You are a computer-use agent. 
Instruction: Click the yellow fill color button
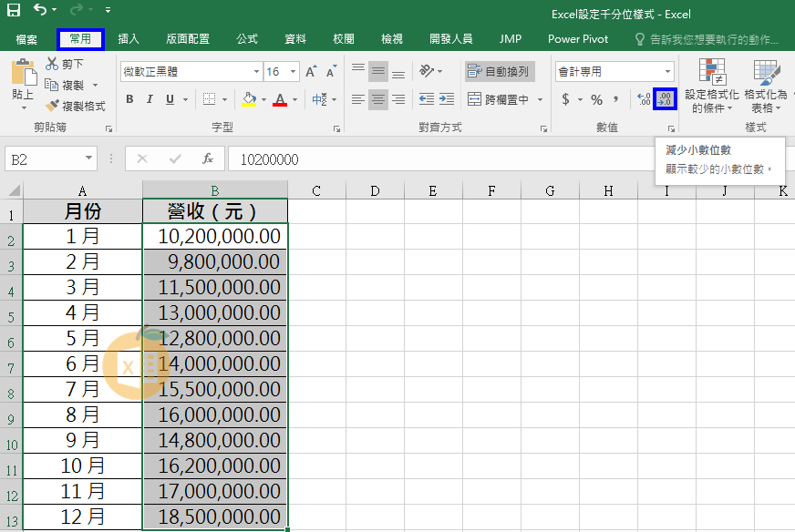coord(249,99)
